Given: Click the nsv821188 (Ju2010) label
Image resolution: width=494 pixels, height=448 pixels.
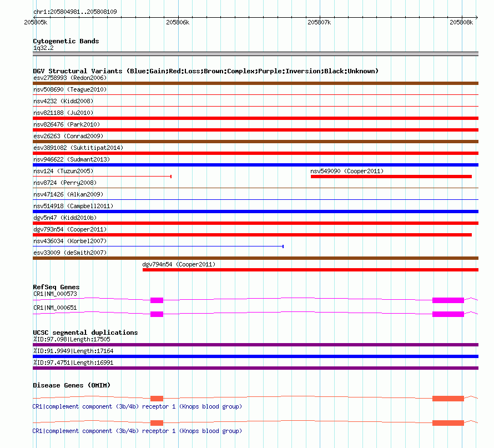Looking at the screenshot, I should tap(63, 113).
